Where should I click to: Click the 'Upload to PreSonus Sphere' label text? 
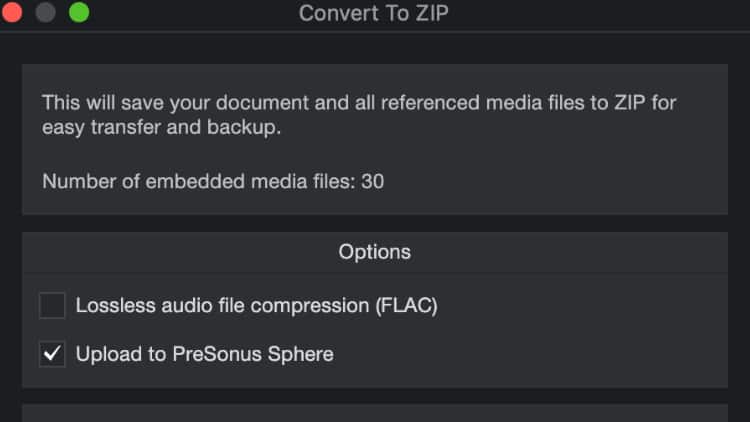coord(205,354)
